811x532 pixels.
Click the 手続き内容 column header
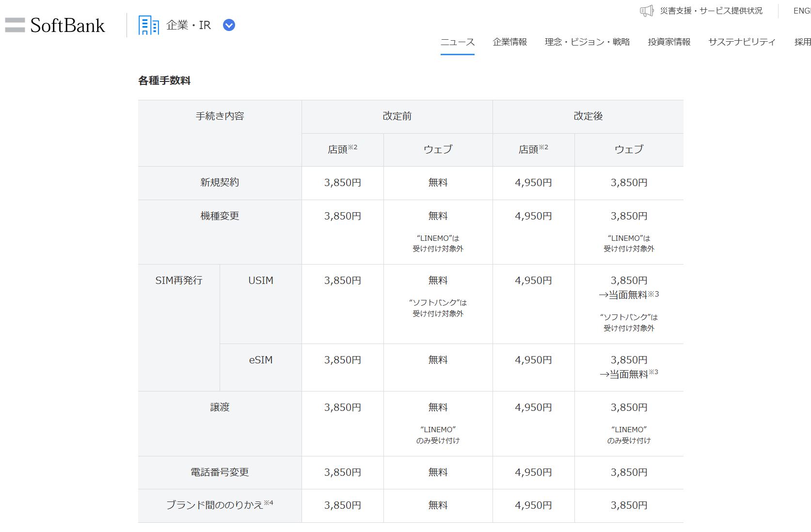(220, 116)
